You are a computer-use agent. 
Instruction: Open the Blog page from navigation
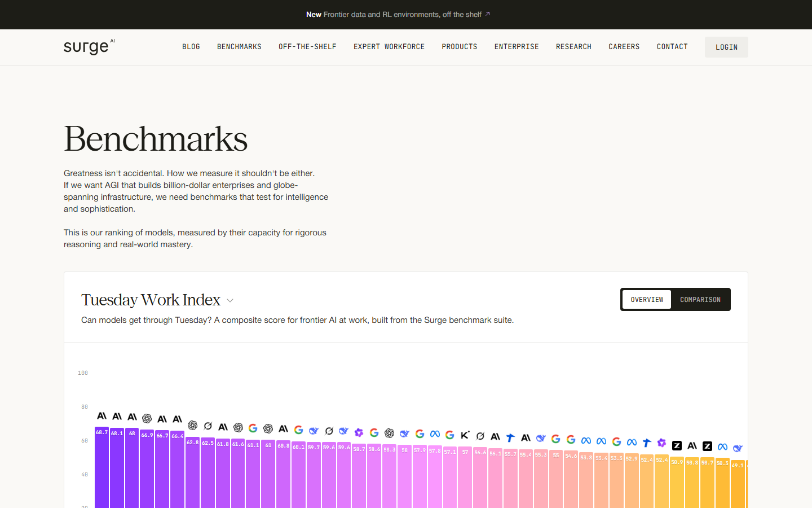coord(191,47)
